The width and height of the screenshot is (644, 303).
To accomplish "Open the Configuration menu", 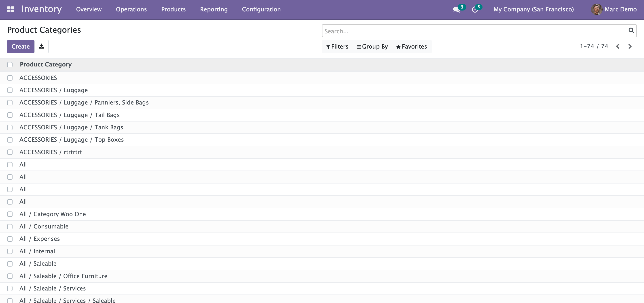I will tap(261, 9).
